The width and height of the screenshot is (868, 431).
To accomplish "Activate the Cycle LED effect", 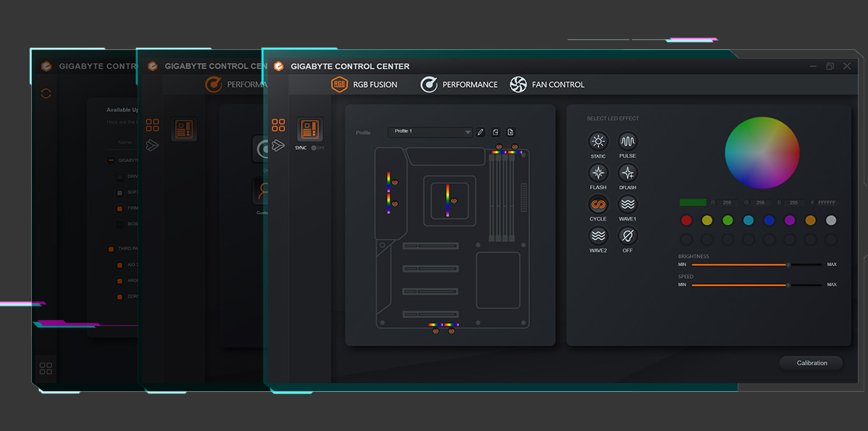I will 598,204.
